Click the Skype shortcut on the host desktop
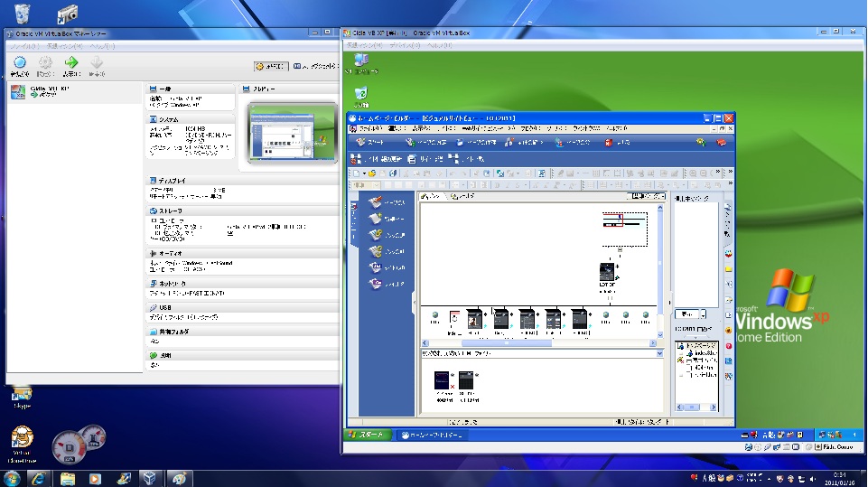Screen dimensions: 868x487 pos(21,395)
